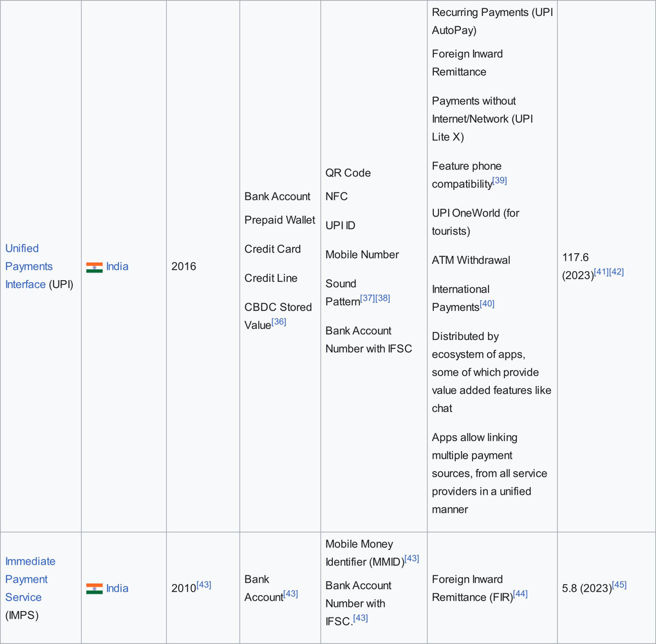Click the '(UPI)' abbreviation text
The height and width of the screenshot is (644, 656).
(61, 284)
